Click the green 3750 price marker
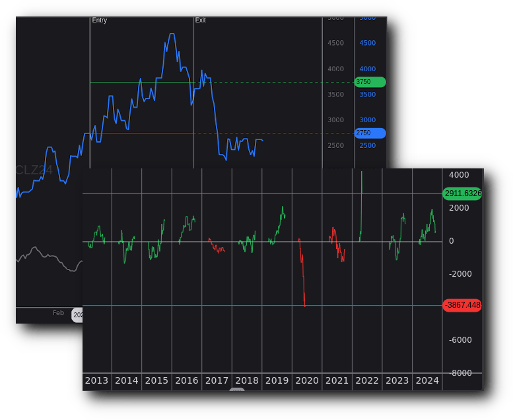513x420 pixels. tap(370, 82)
